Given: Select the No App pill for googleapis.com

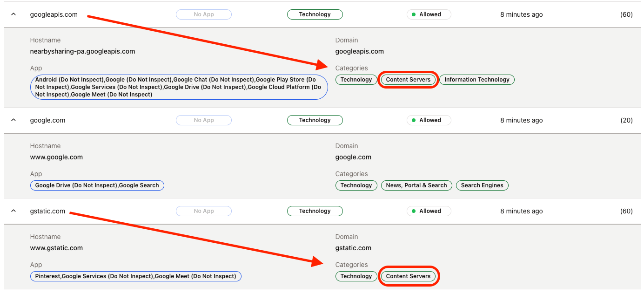Looking at the screenshot, I should pyautogui.click(x=204, y=14).
